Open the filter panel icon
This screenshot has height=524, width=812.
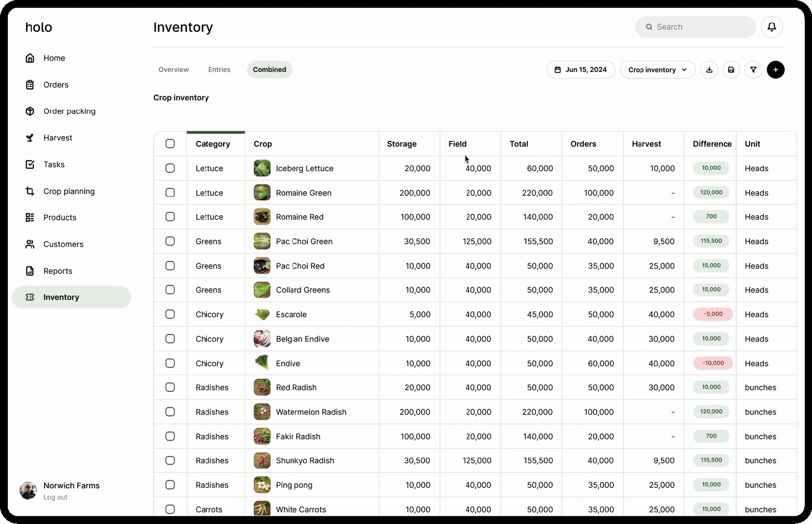(753, 70)
